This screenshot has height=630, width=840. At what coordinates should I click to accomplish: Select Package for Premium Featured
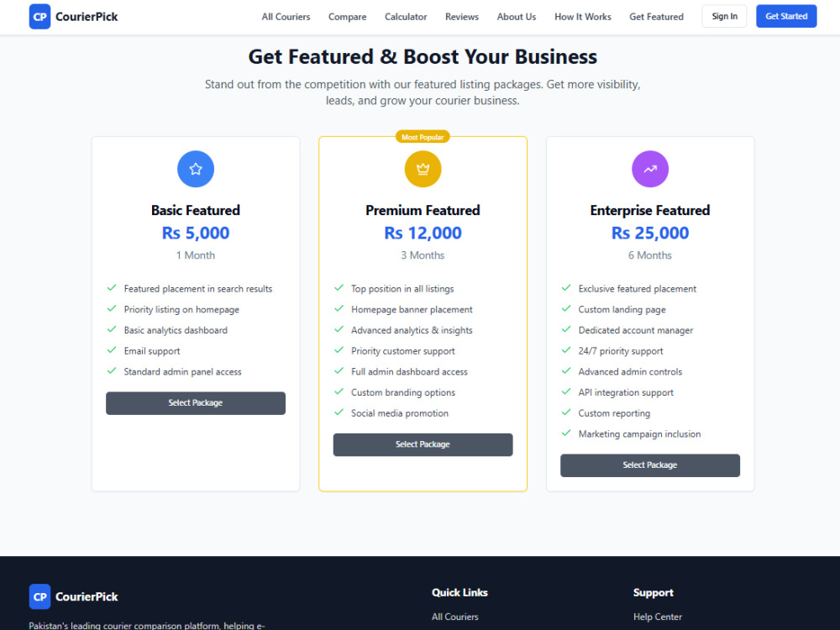423,444
